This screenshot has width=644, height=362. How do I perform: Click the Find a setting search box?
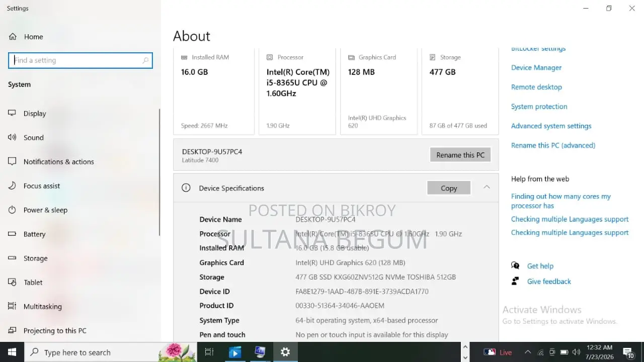(x=80, y=60)
